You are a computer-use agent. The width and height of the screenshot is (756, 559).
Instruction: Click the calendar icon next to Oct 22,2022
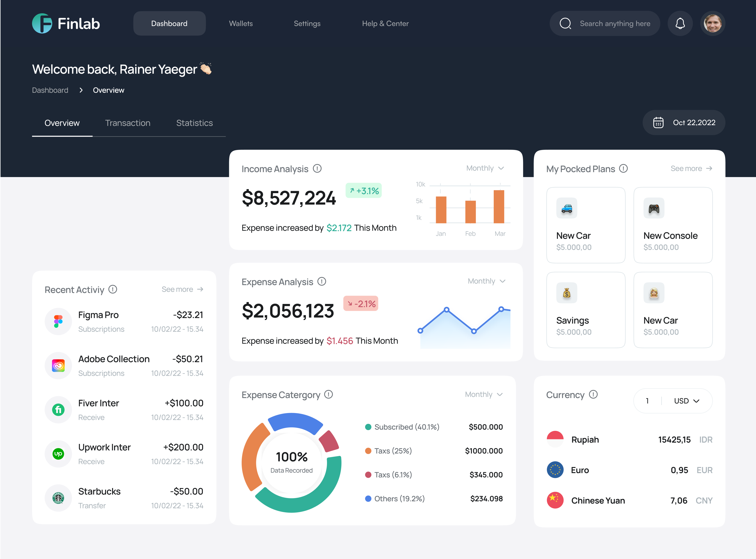(658, 122)
